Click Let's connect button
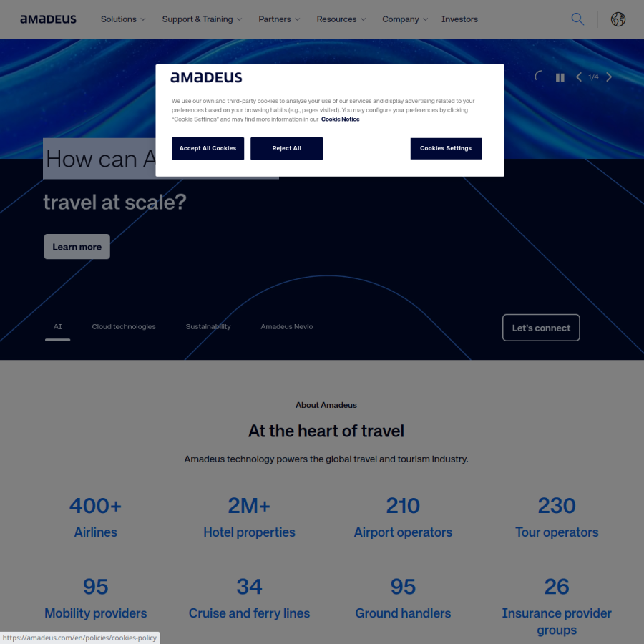The image size is (644, 644). 541,328
